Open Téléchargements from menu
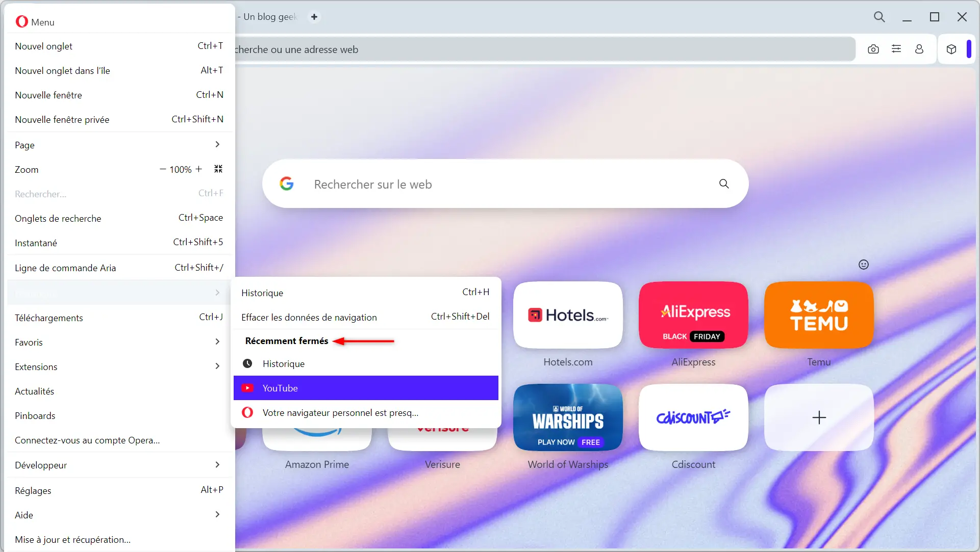This screenshot has width=980, height=552. [x=120, y=318]
